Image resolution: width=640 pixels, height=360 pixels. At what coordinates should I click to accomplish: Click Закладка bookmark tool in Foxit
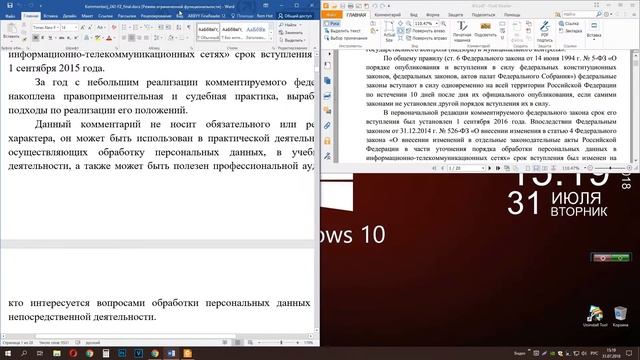[571, 31]
